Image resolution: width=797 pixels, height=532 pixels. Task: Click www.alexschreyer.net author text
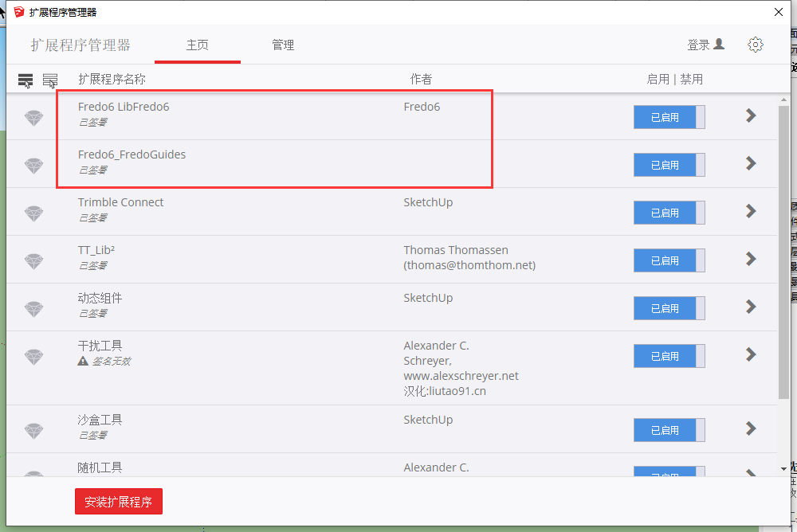[x=461, y=376]
